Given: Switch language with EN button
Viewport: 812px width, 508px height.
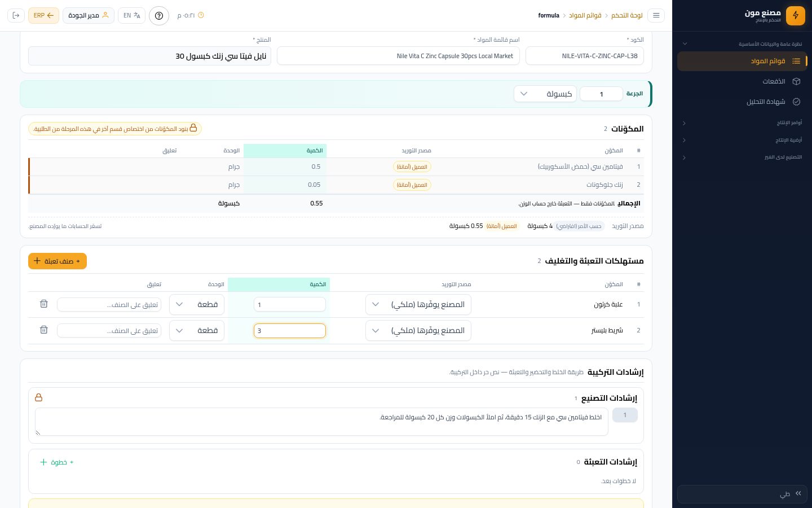Looking at the screenshot, I should (x=131, y=15).
